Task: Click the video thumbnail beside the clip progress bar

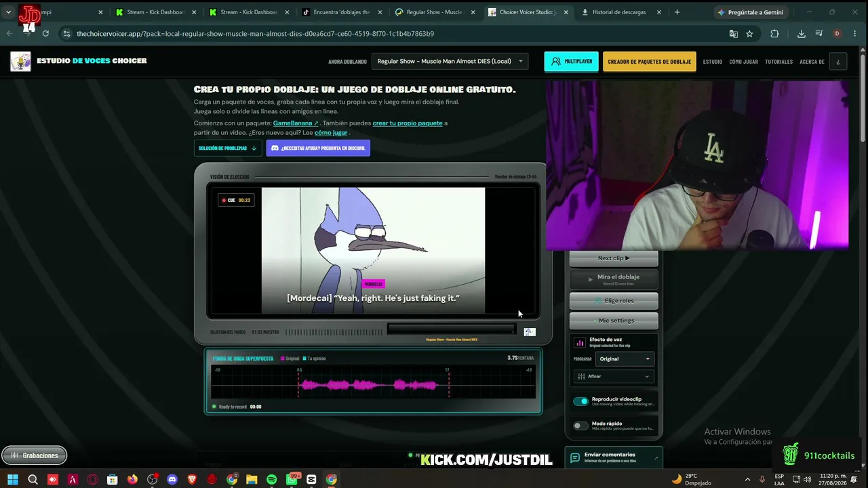Action: pyautogui.click(x=530, y=332)
